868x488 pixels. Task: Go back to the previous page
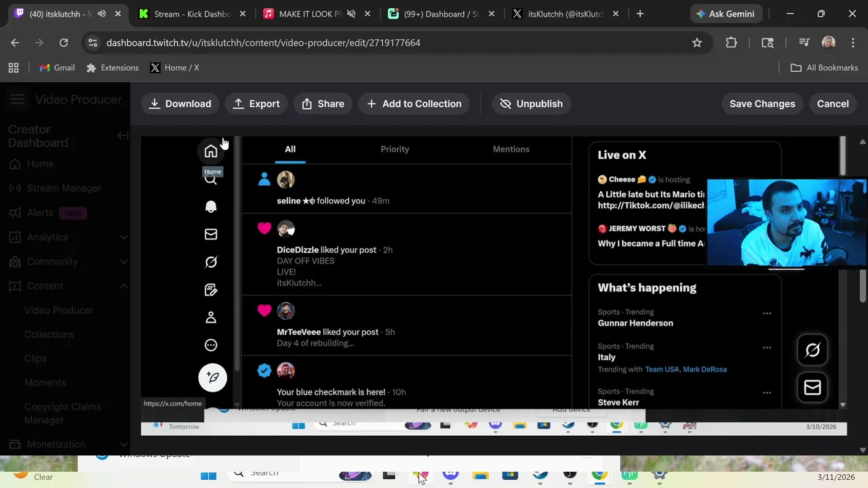[x=15, y=43]
